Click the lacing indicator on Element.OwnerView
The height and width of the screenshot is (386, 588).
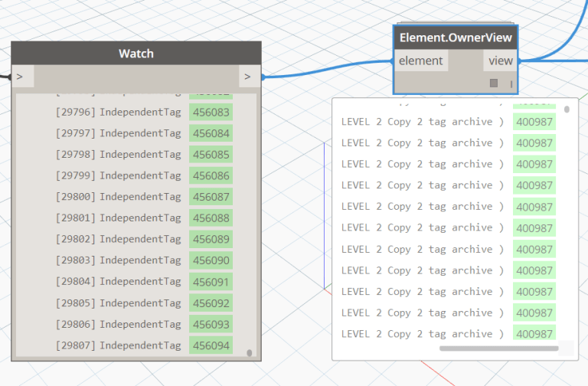click(x=511, y=84)
